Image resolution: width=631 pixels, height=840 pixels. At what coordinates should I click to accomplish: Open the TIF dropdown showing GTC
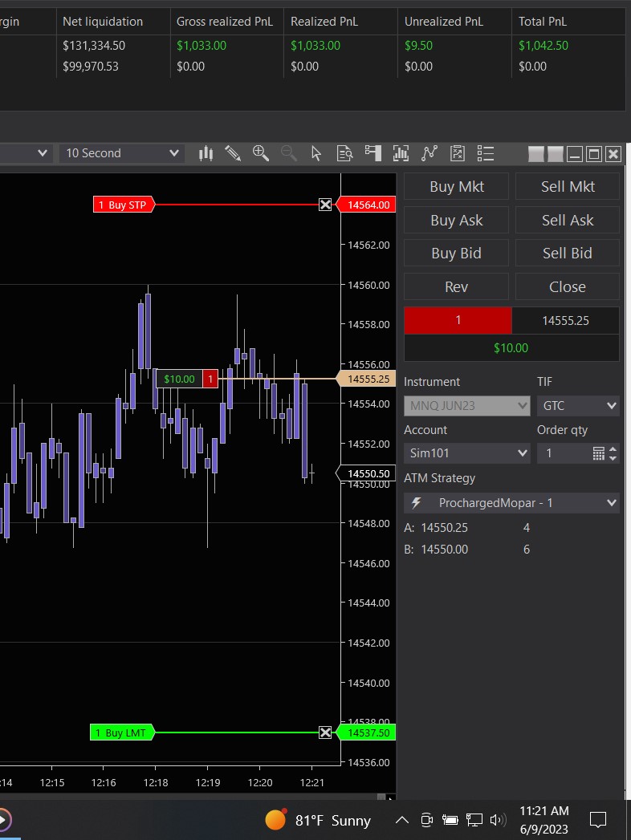click(x=577, y=406)
